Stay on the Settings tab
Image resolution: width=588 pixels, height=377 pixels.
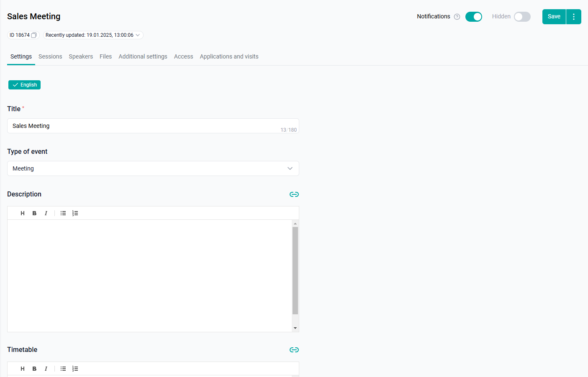coord(21,56)
